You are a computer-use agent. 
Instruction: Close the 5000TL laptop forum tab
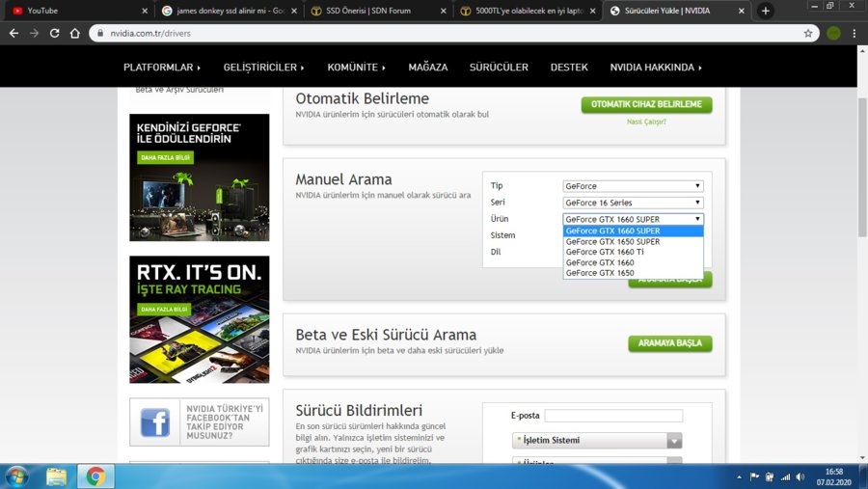(593, 11)
